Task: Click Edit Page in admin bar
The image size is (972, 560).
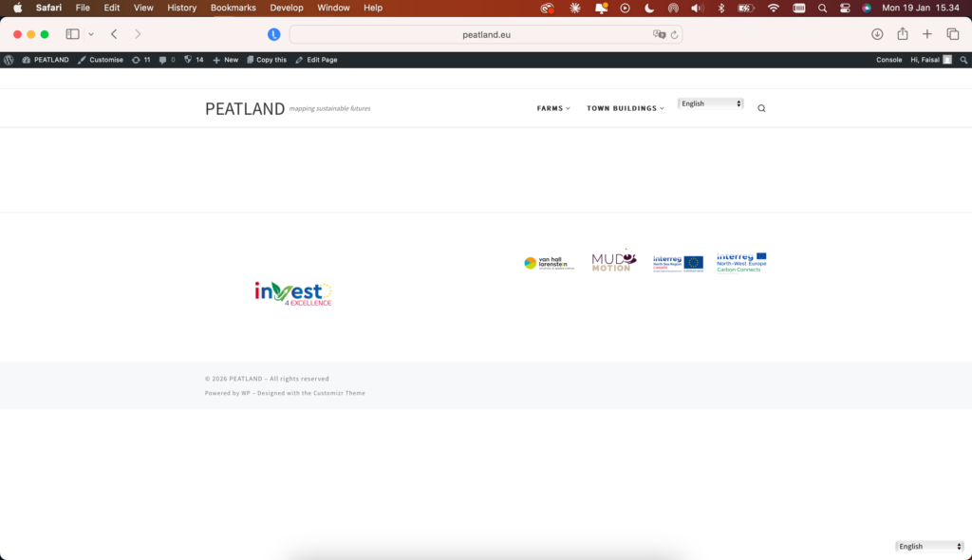Action: (x=316, y=60)
